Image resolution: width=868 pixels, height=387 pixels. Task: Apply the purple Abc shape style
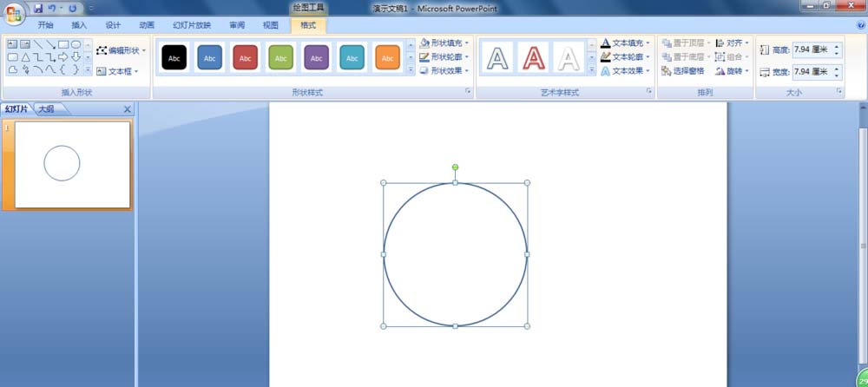(316, 57)
